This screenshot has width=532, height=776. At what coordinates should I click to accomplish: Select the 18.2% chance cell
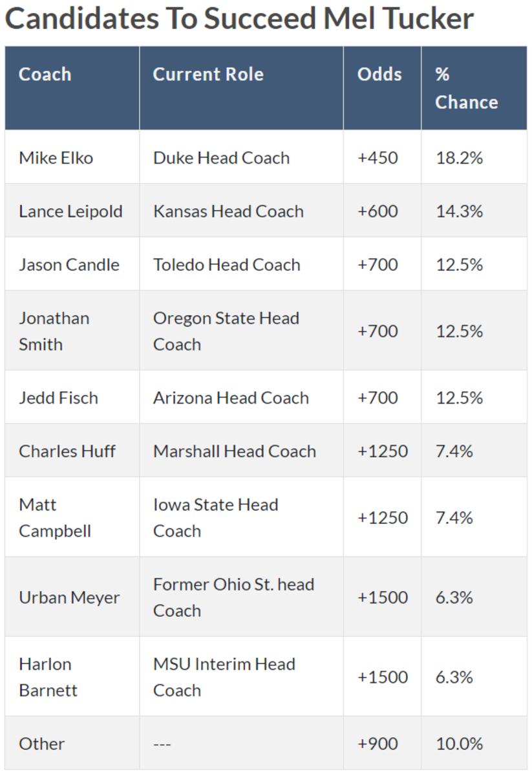click(459, 158)
